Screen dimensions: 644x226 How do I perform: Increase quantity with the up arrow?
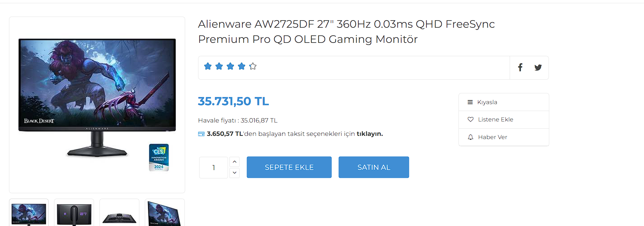234,162
